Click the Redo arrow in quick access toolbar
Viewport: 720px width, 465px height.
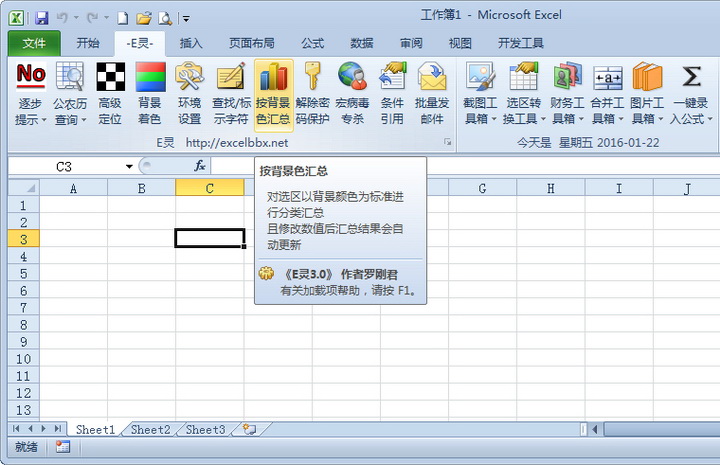[x=93, y=18]
